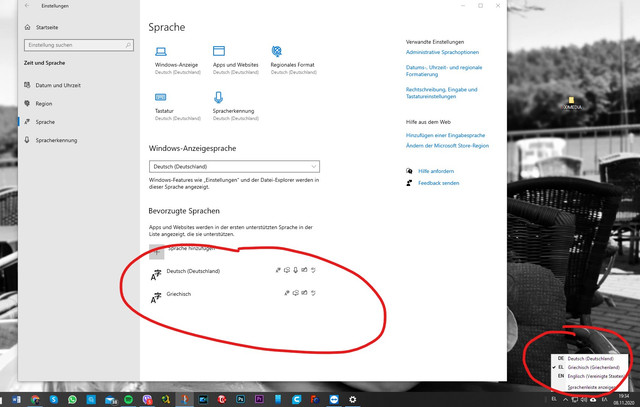This screenshot has width=640, height=407.
Task: Click the Windows-Anzeige tile icon
Action: pyautogui.click(x=161, y=51)
